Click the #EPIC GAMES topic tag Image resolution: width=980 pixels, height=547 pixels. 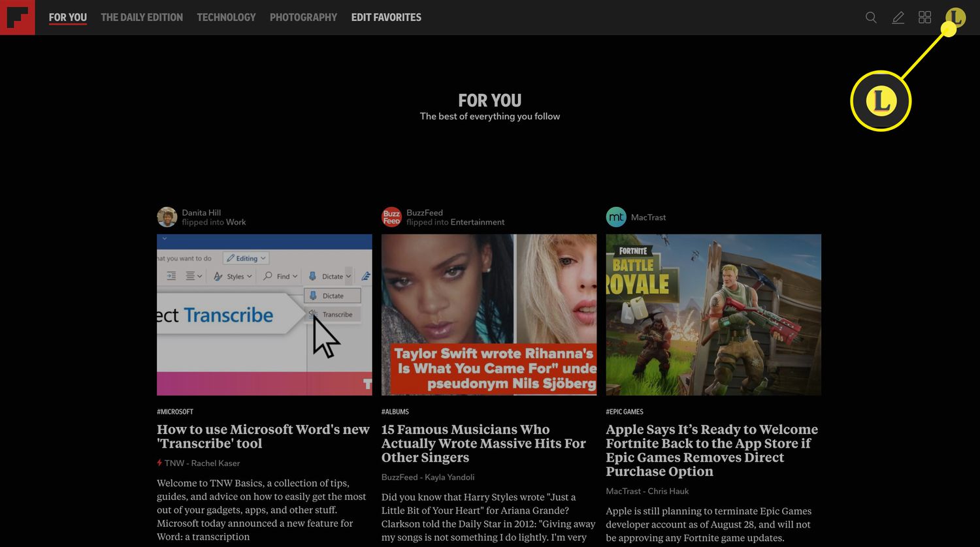click(625, 412)
